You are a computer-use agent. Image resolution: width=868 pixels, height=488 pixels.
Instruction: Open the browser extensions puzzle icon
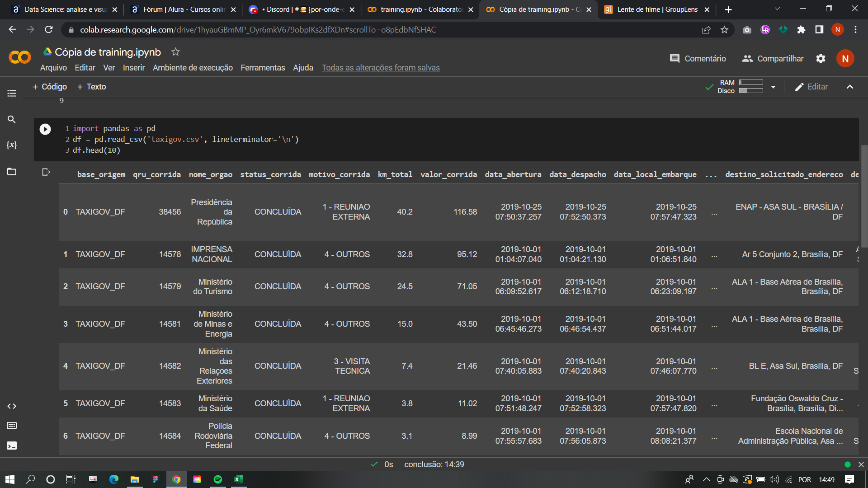tap(801, 30)
